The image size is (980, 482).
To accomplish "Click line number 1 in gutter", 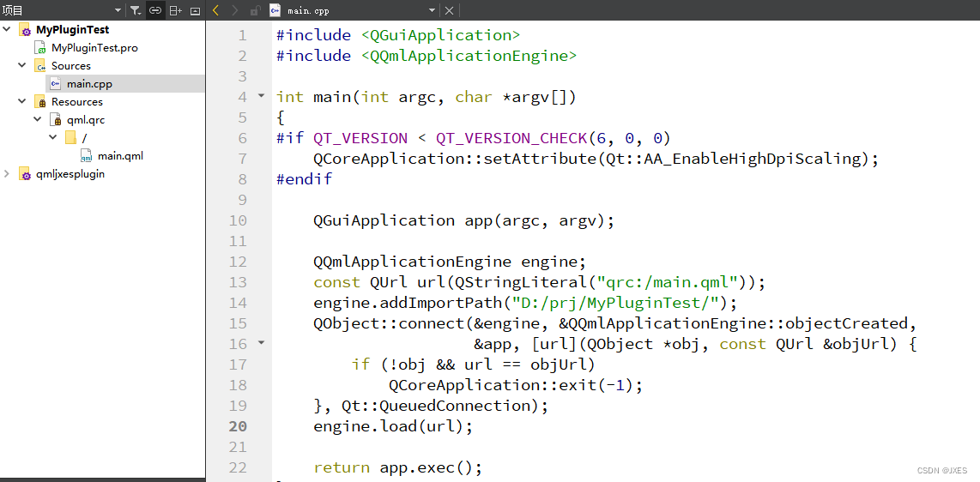I will pos(242,35).
